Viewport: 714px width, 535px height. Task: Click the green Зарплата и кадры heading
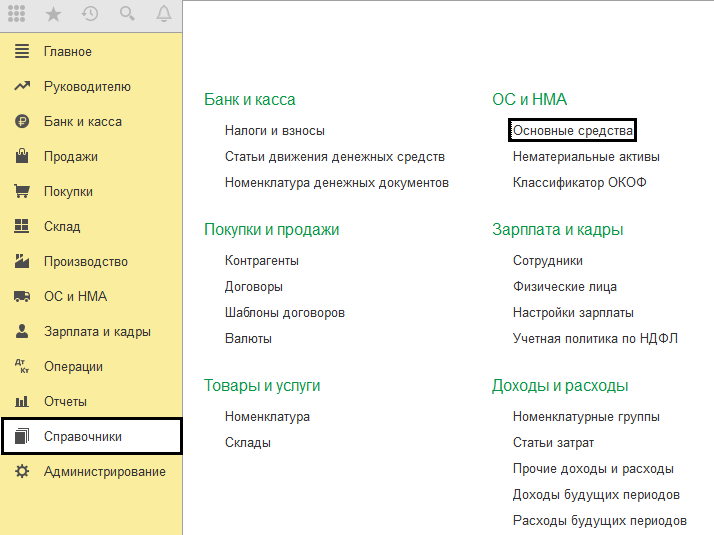(557, 229)
